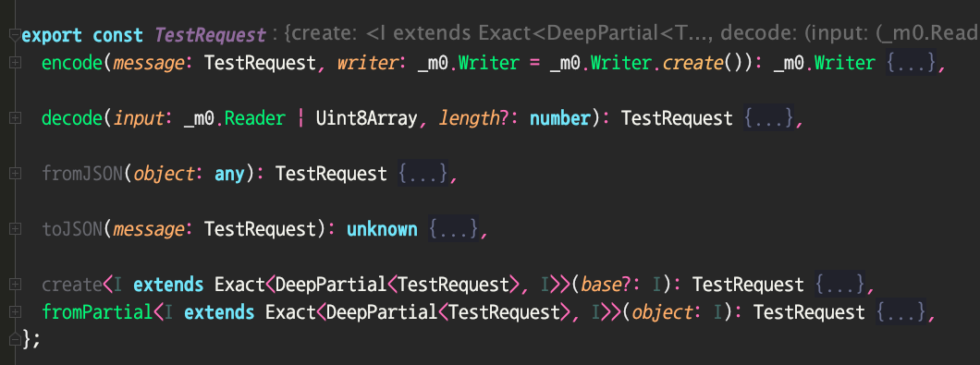
Task: Unfold the {...} placeholder on fromJSON line
Action: click(x=423, y=174)
